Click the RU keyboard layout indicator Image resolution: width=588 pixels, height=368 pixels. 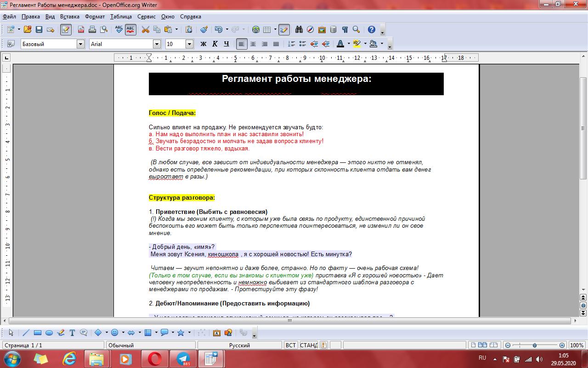coord(482,357)
